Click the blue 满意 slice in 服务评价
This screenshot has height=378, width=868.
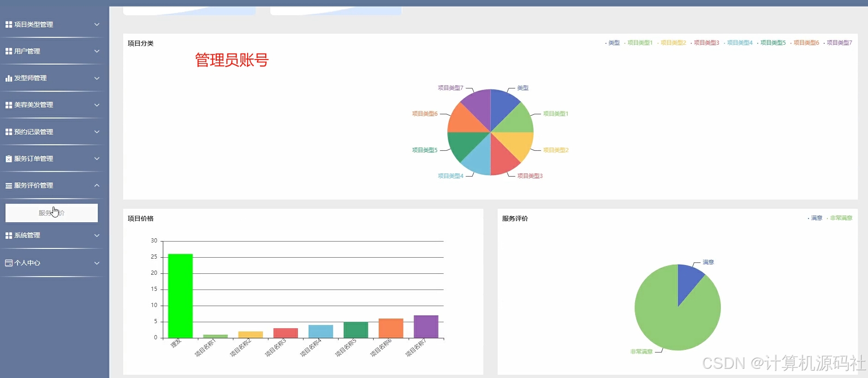tap(688, 281)
